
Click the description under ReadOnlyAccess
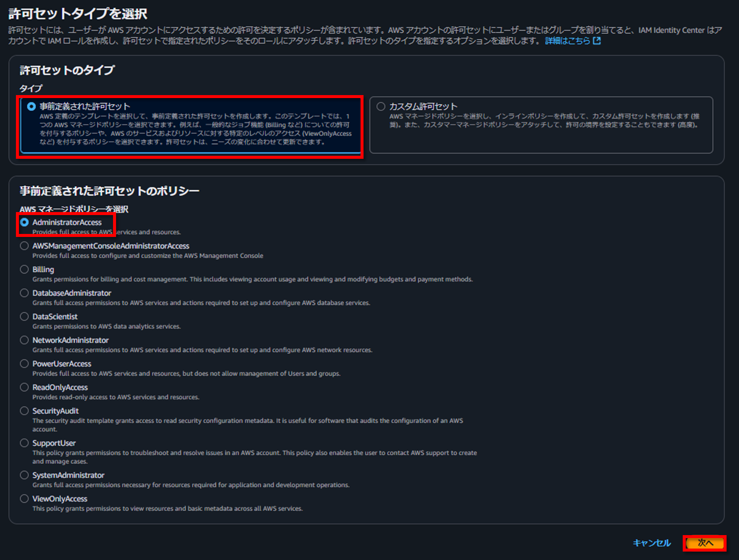point(116,397)
